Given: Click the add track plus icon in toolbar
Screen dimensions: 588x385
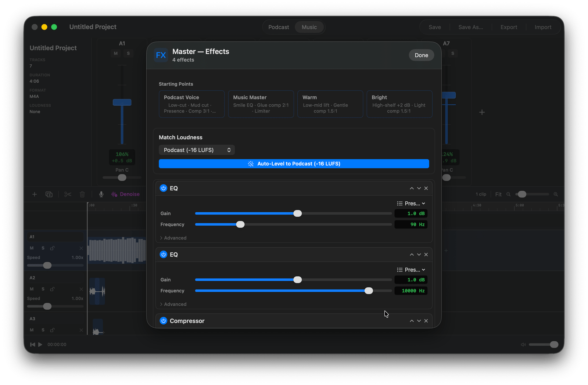Looking at the screenshot, I should pyautogui.click(x=35, y=194).
